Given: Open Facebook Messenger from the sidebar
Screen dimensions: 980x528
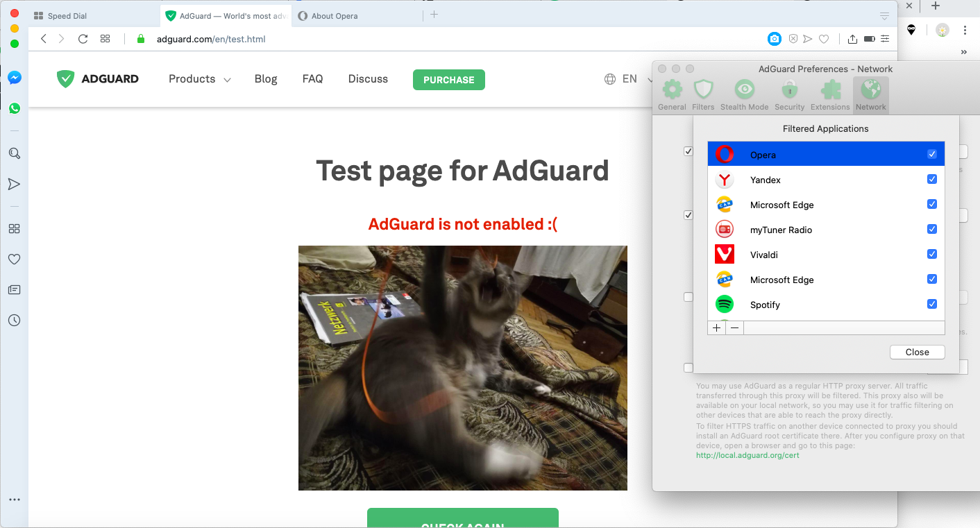Looking at the screenshot, I should 14,77.
